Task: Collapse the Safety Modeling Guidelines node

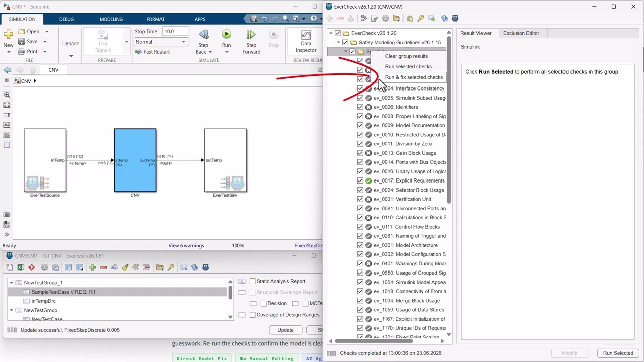Action: pyautogui.click(x=338, y=42)
